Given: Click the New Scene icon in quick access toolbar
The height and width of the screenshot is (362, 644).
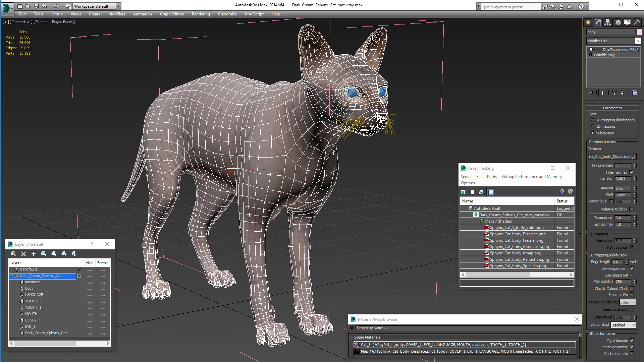Looking at the screenshot, I should (x=20, y=6).
